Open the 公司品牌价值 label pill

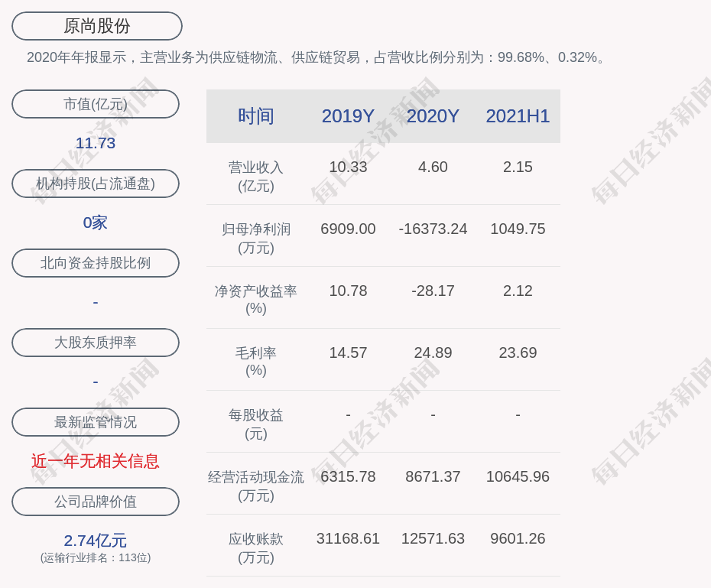click(x=96, y=502)
